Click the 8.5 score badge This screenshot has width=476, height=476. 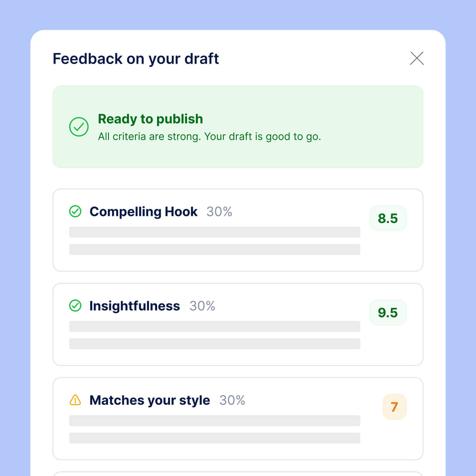(388, 219)
